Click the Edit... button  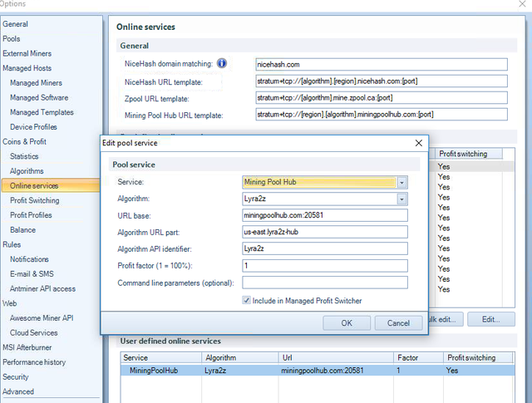[491, 319]
